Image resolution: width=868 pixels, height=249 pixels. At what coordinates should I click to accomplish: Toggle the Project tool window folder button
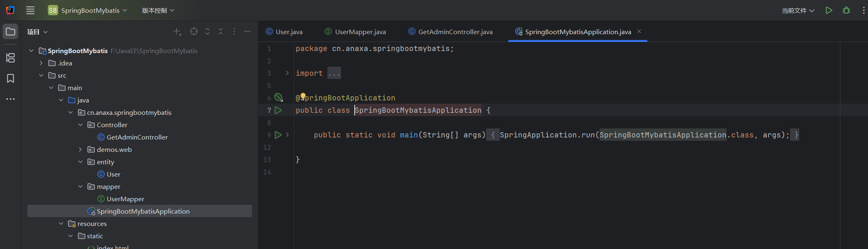click(10, 32)
